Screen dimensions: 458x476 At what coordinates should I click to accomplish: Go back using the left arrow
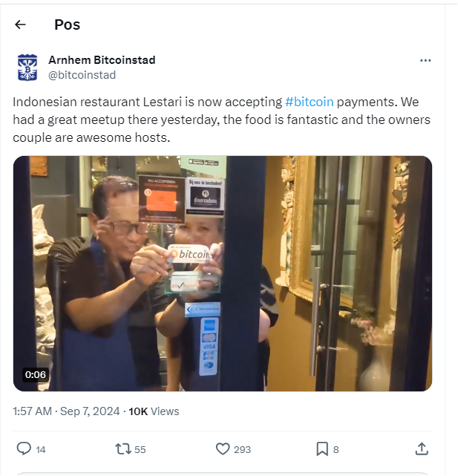20,25
